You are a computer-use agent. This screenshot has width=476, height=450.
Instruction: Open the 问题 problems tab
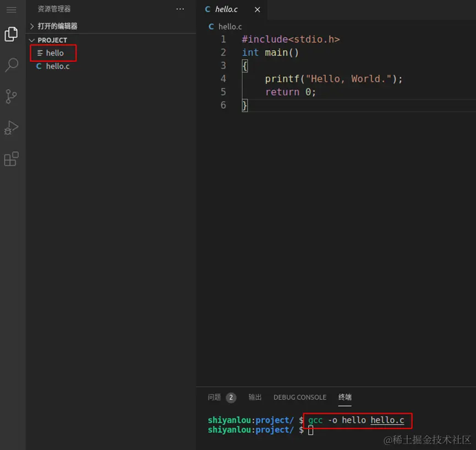click(214, 397)
